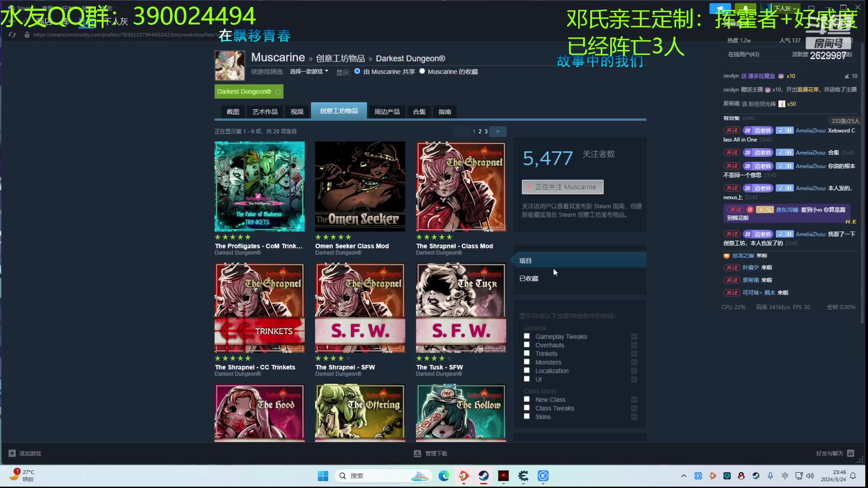Check the Localization filter
868x488 pixels.
(x=527, y=371)
